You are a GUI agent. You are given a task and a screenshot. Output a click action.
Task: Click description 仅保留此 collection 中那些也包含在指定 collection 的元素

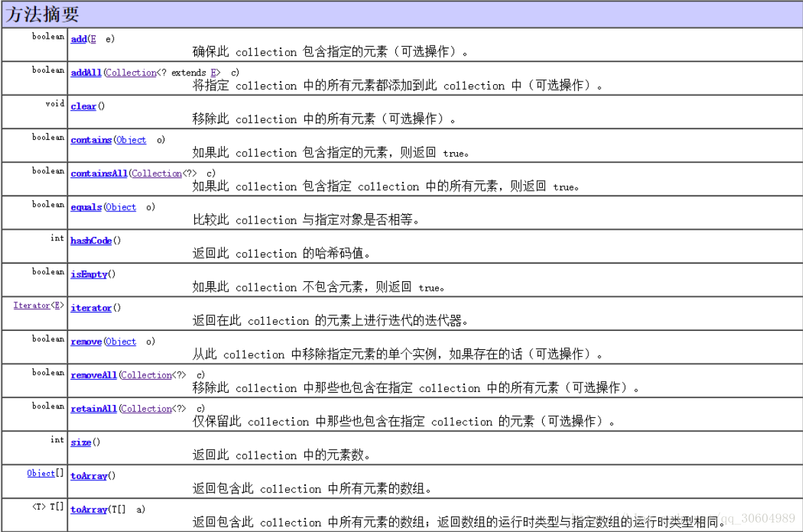tap(404, 422)
